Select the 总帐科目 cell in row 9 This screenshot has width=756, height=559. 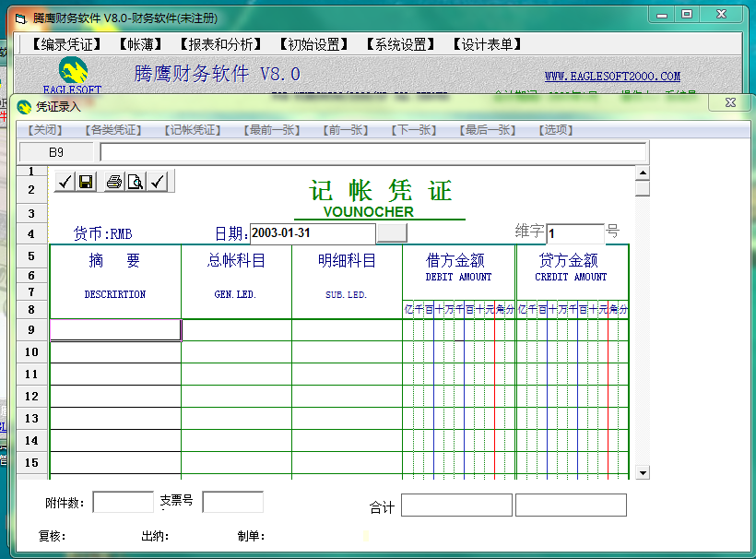click(x=237, y=330)
